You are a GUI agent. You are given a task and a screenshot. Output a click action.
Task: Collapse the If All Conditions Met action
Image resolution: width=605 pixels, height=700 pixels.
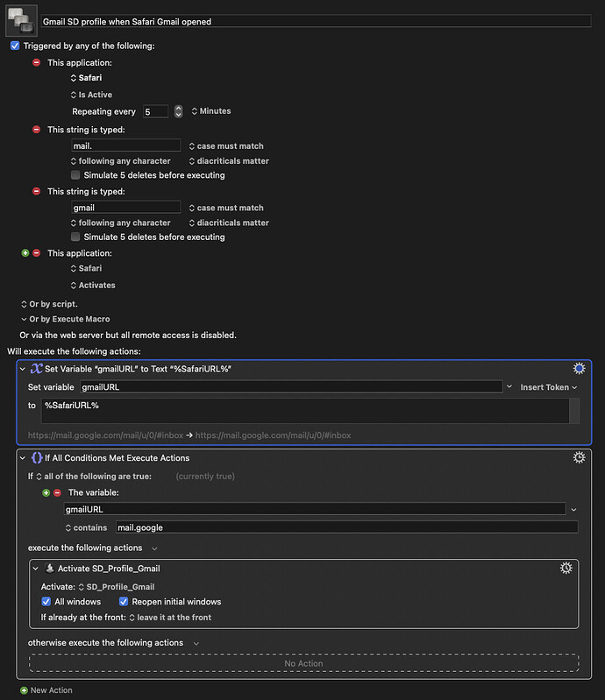click(23, 457)
